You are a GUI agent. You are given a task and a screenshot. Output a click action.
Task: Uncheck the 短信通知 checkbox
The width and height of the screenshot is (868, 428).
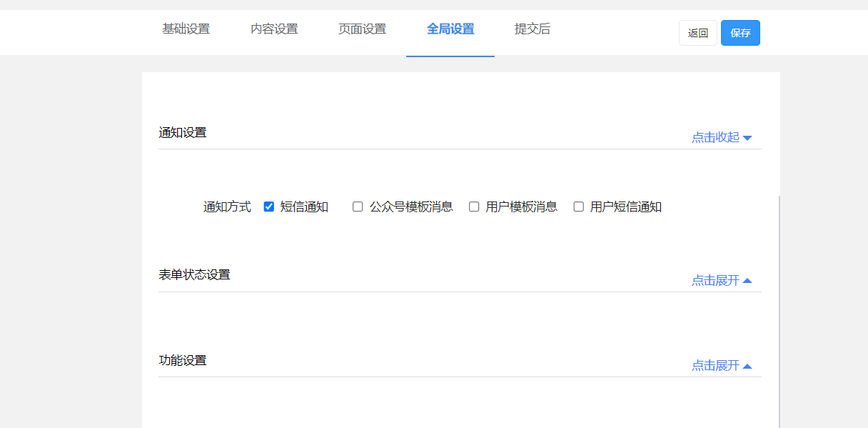(269, 206)
